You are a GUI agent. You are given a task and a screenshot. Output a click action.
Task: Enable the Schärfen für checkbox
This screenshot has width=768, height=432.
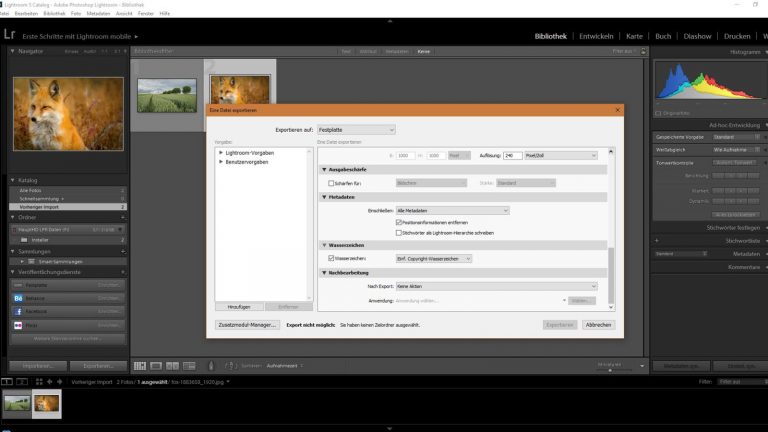pos(332,183)
